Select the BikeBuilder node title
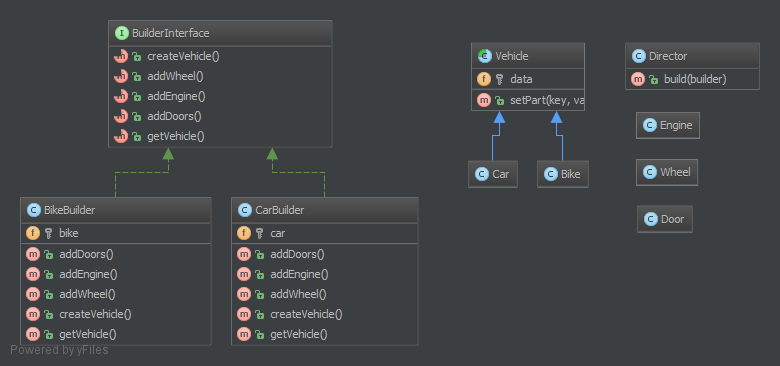The height and width of the screenshot is (366, 780). [x=69, y=210]
